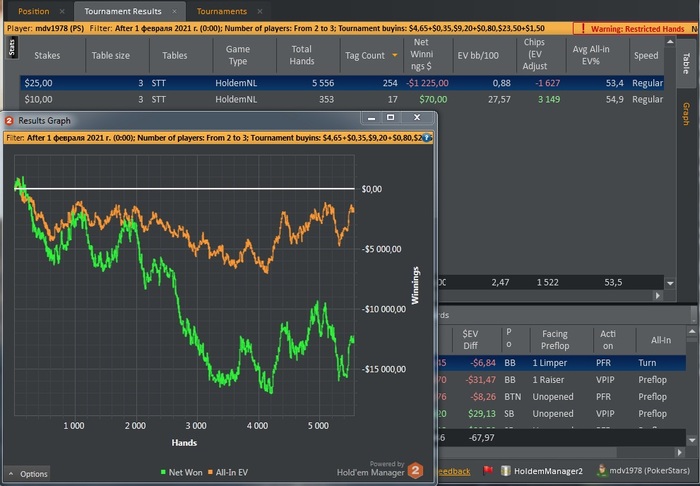Open the Tournaments tab
700x486 pixels.
tap(222, 11)
